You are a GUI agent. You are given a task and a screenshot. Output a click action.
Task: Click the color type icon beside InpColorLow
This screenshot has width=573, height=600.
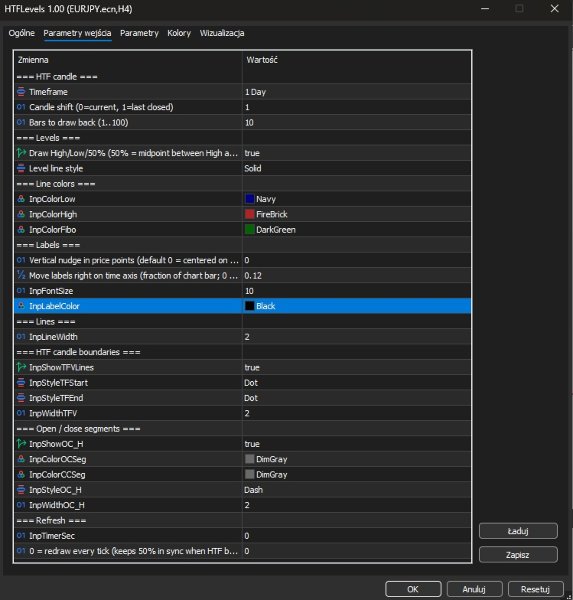point(21,199)
